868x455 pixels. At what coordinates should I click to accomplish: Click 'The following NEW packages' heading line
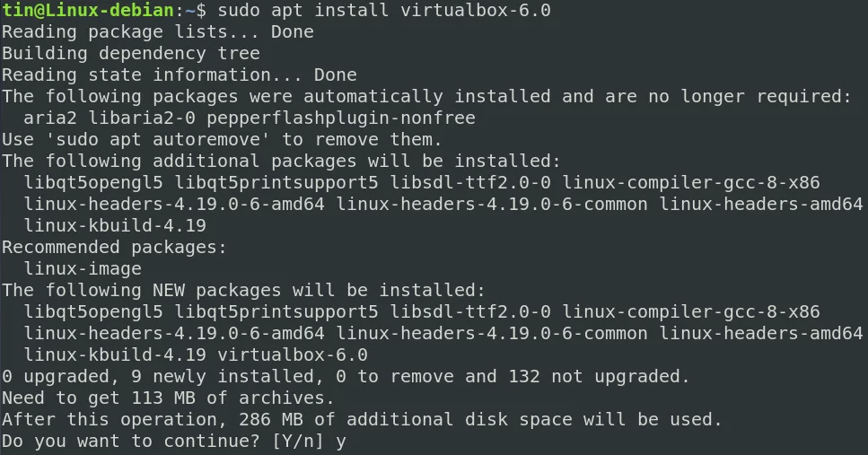pos(243,291)
